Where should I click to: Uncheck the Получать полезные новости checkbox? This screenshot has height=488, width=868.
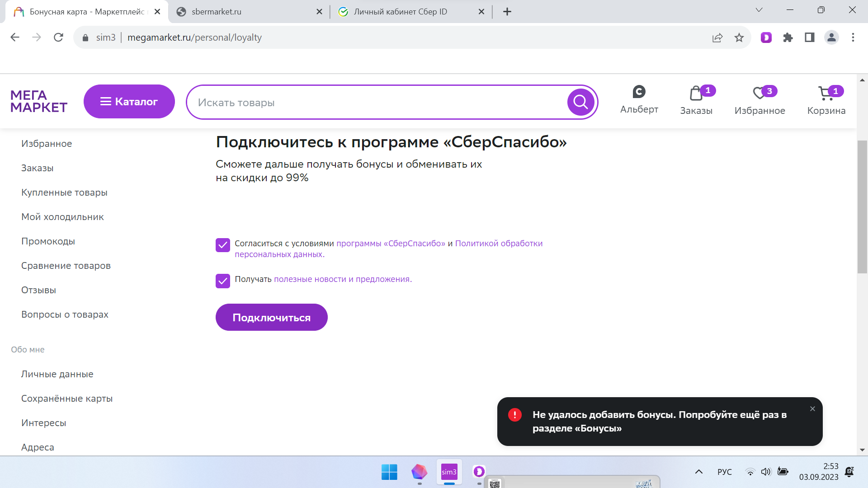(x=223, y=281)
